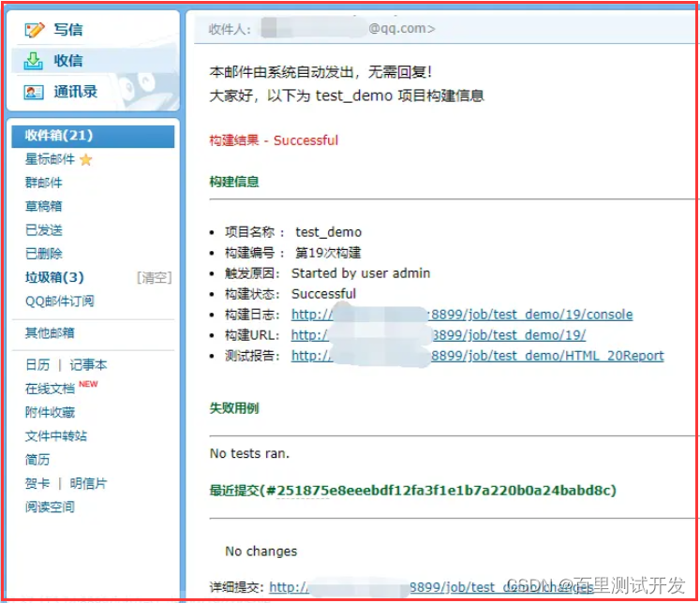Click the 第19次构建 build number text

[328, 253]
